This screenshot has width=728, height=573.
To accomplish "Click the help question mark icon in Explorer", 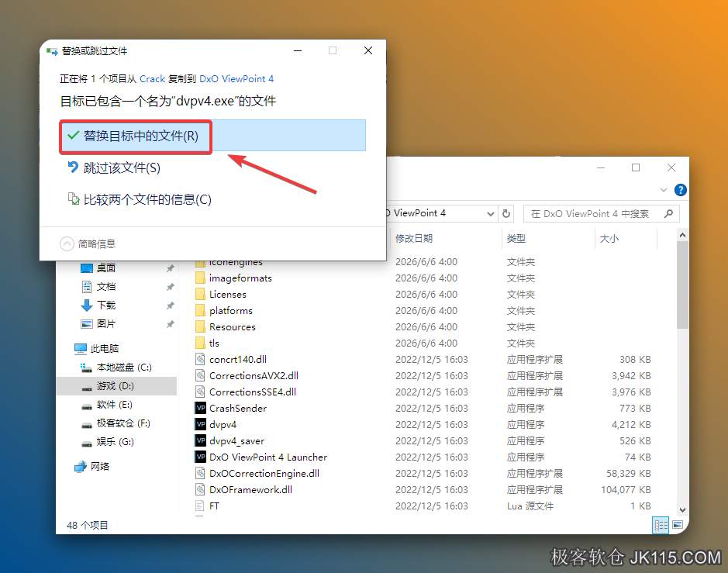I will click(x=680, y=190).
